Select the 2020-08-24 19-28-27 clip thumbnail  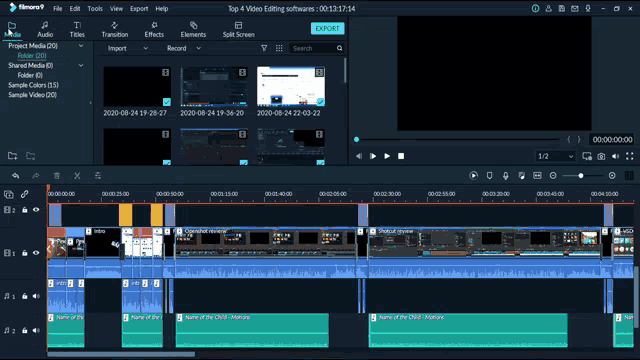(137, 87)
